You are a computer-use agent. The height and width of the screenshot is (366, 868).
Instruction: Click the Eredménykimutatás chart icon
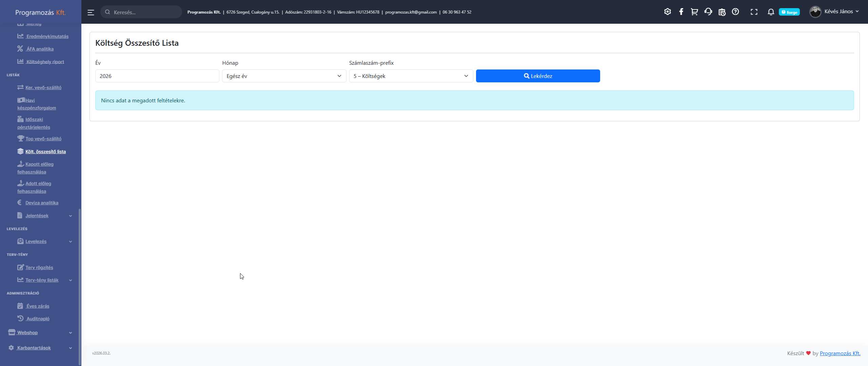pos(20,36)
